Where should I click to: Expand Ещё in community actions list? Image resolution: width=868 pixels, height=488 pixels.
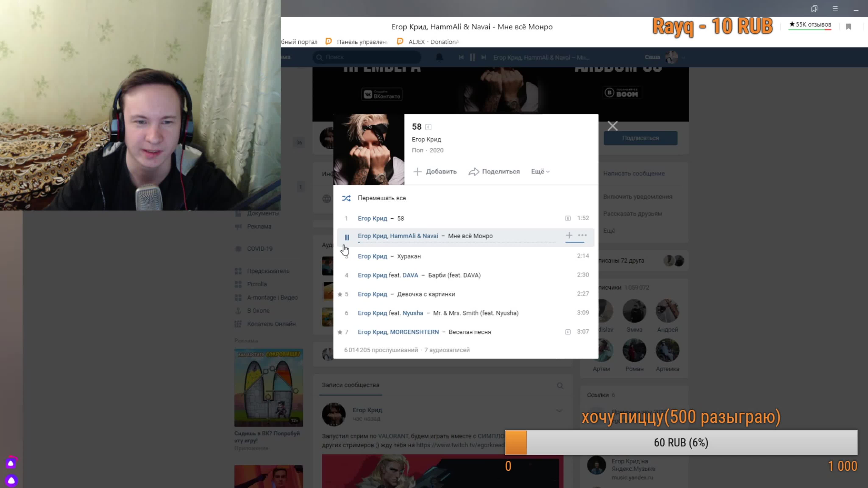[609, 231]
